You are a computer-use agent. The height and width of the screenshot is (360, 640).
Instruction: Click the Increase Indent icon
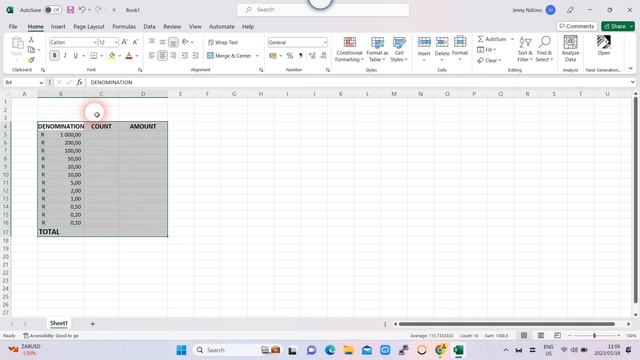click(x=196, y=56)
